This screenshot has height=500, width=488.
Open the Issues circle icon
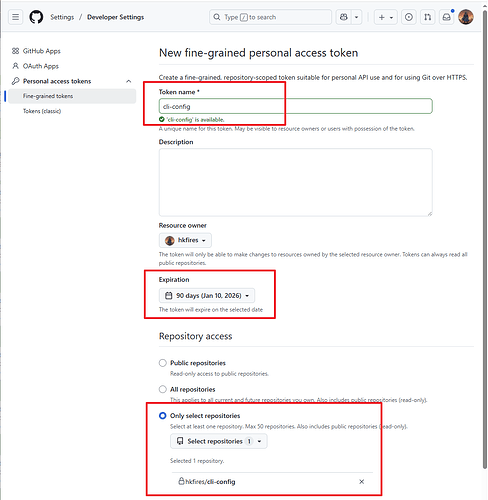coord(409,17)
